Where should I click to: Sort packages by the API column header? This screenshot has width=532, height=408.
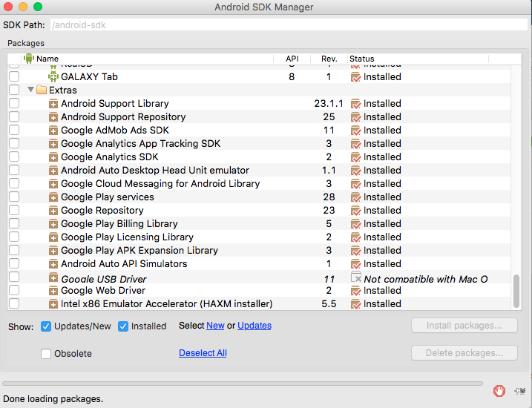click(x=291, y=59)
